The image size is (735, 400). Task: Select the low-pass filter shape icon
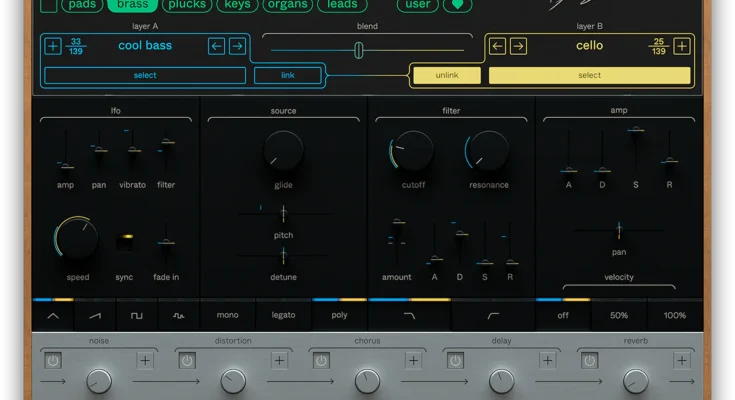tap(409, 315)
